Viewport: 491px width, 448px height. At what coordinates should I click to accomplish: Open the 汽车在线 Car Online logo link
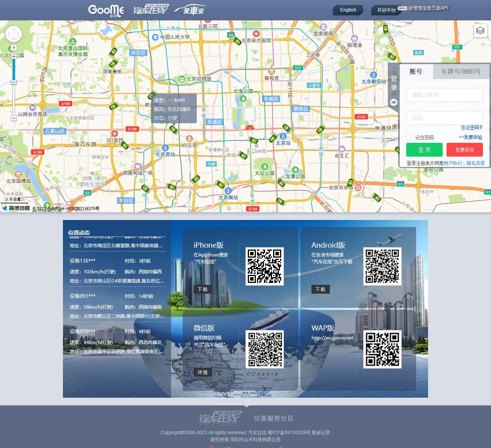click(x=151, y=9)
